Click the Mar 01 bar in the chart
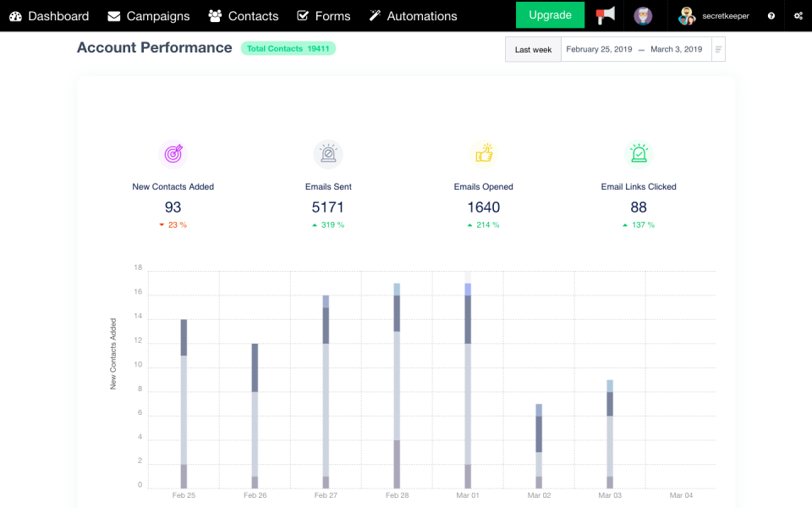 coord(468,381)
